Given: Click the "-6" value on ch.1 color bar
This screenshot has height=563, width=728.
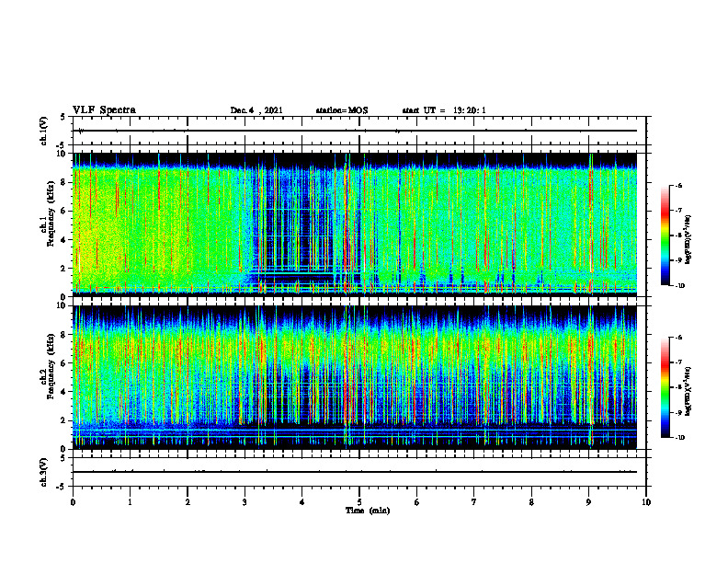Looking at the screenshot, I should (678, 185).
